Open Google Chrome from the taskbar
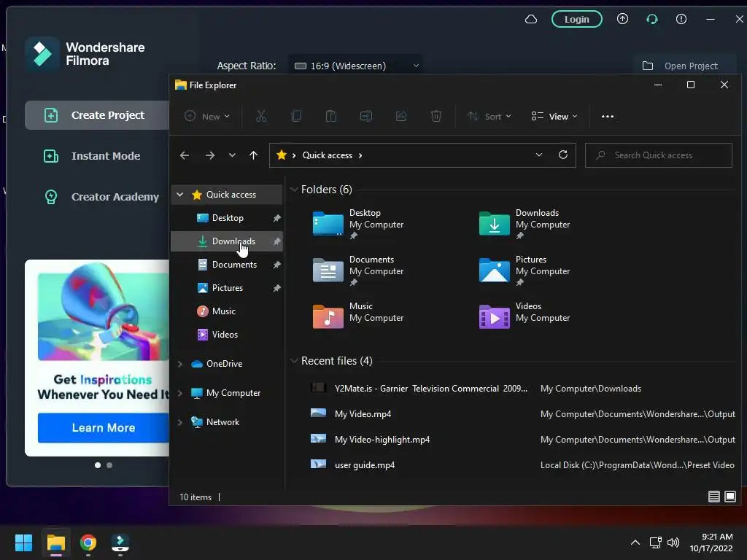The image size is (747, 560). click(x=88, y=542)
